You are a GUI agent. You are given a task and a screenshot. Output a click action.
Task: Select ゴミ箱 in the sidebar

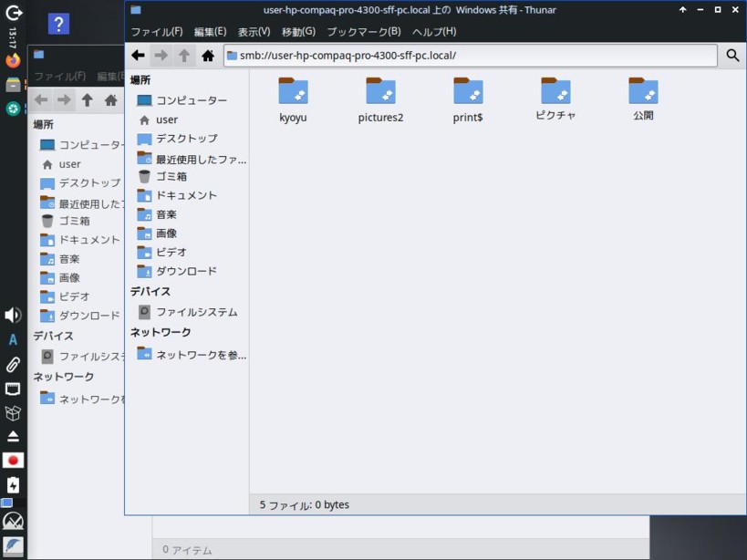coord(171,176)
